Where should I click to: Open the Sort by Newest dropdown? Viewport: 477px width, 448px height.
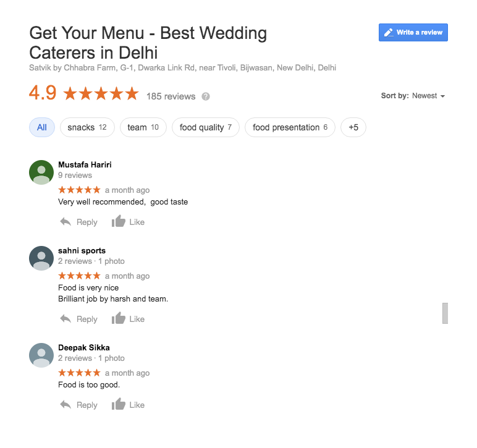click(413, 96)
